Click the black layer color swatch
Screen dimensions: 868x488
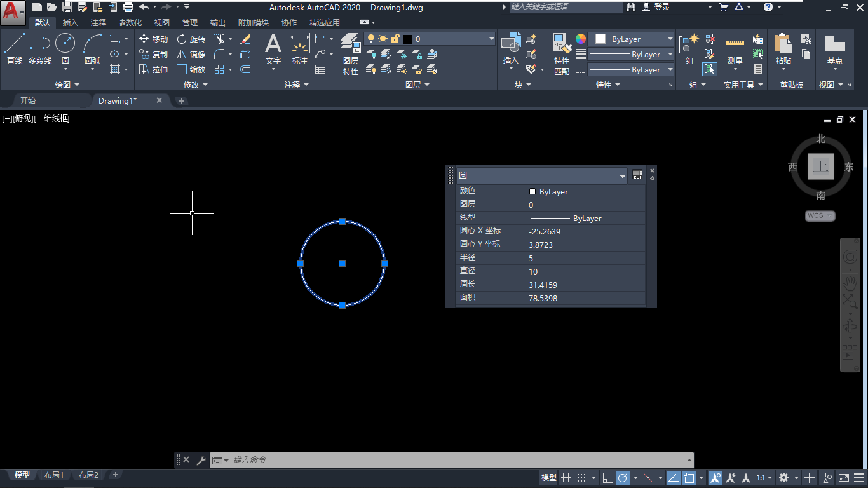click(x=408, y=39)
